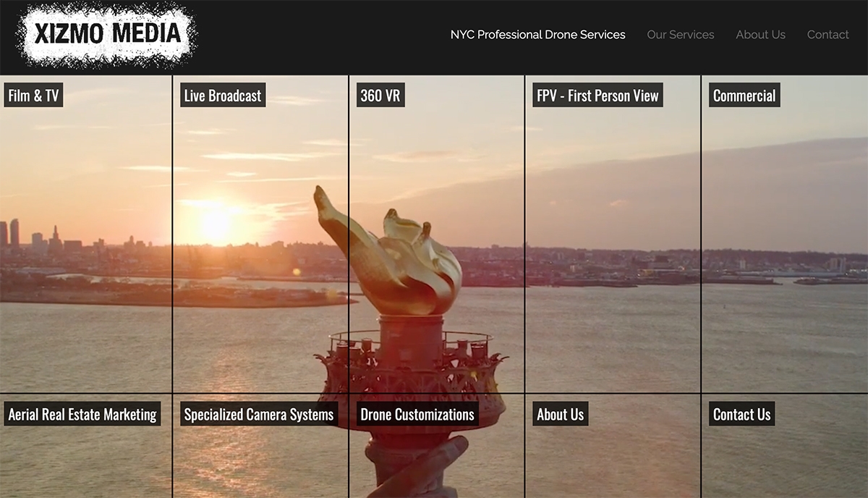
Task: Open Contact in the top navigation
Action: tap(827, 35)
